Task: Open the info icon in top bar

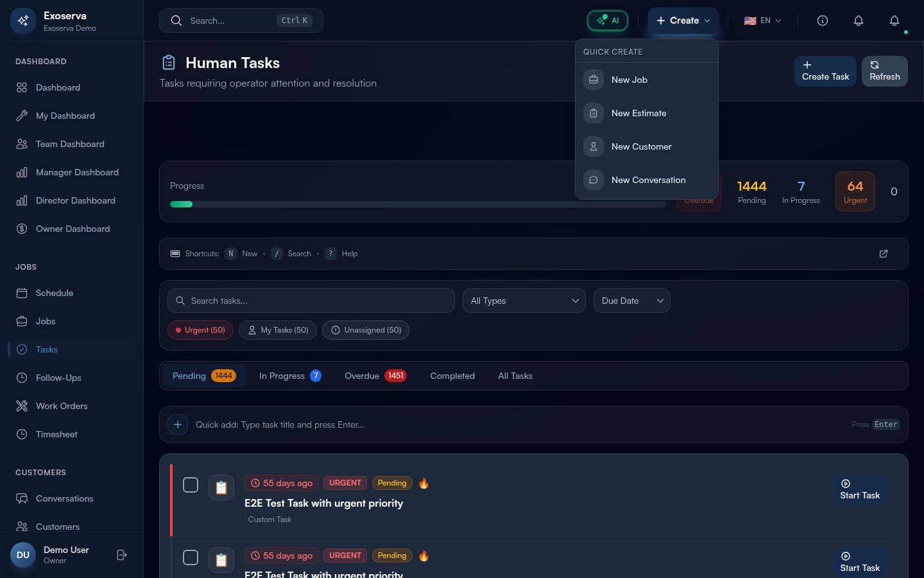Action: click(822, 21)
